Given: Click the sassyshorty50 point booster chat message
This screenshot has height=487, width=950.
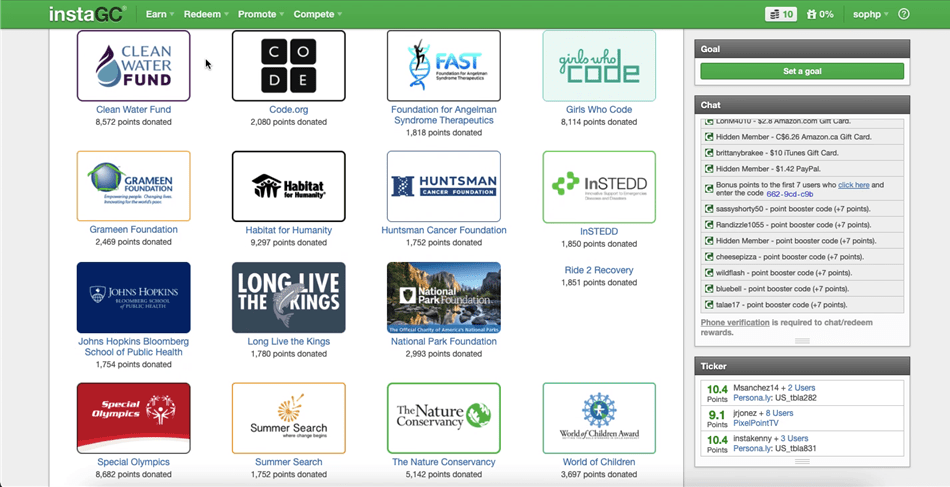Looking at the screenshot, I should tap(802, 209).
